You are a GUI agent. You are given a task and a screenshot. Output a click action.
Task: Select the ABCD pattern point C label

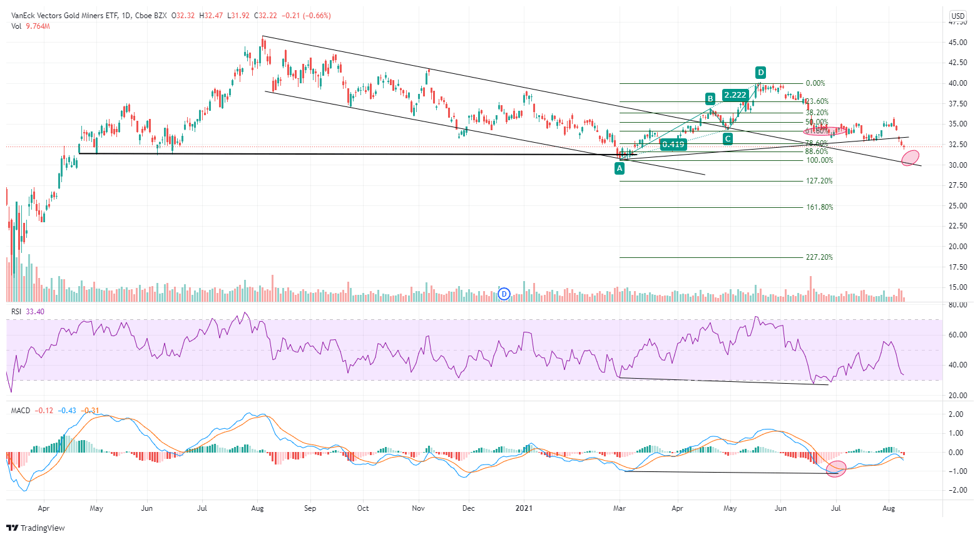pyautogui.click(x=728, y=138)
